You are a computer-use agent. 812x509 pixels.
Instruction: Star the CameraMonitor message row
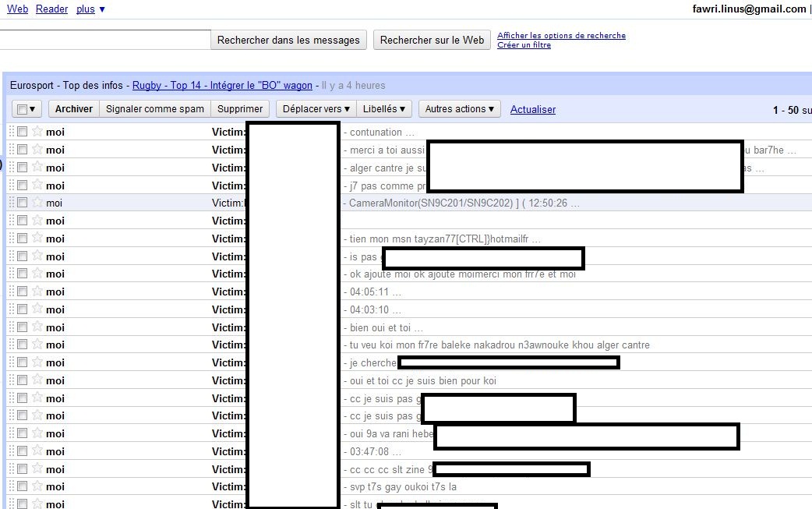pyautogui.click(x=37, y=203)
